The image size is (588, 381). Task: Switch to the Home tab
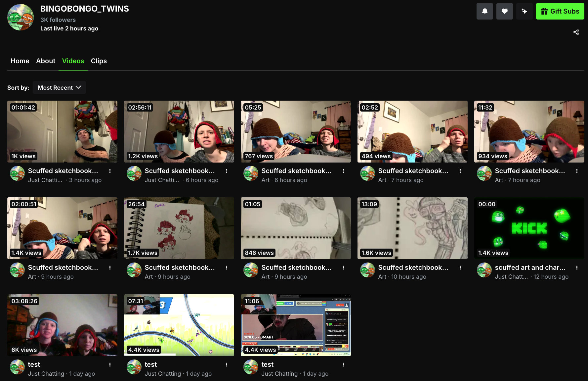coord(20,61)
